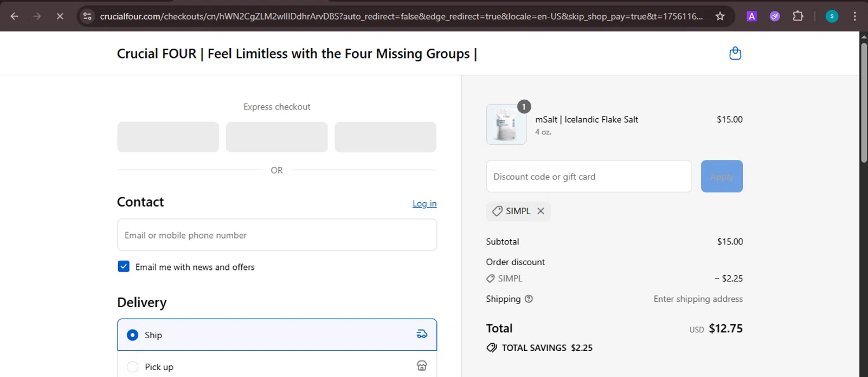Log in to your account
This screenshot has height=377, width=868.
click(x=424, y=203)
